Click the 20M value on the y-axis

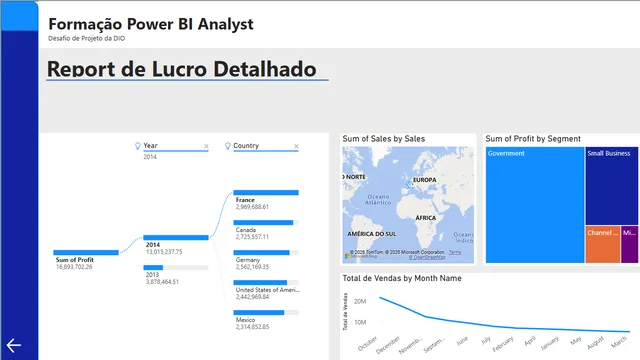coord(360,302)
